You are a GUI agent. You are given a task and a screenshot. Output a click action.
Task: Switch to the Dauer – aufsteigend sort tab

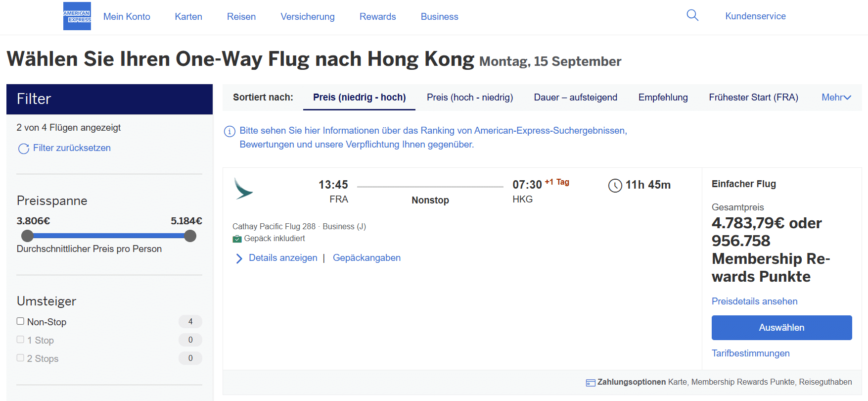[x=575, y=97]
